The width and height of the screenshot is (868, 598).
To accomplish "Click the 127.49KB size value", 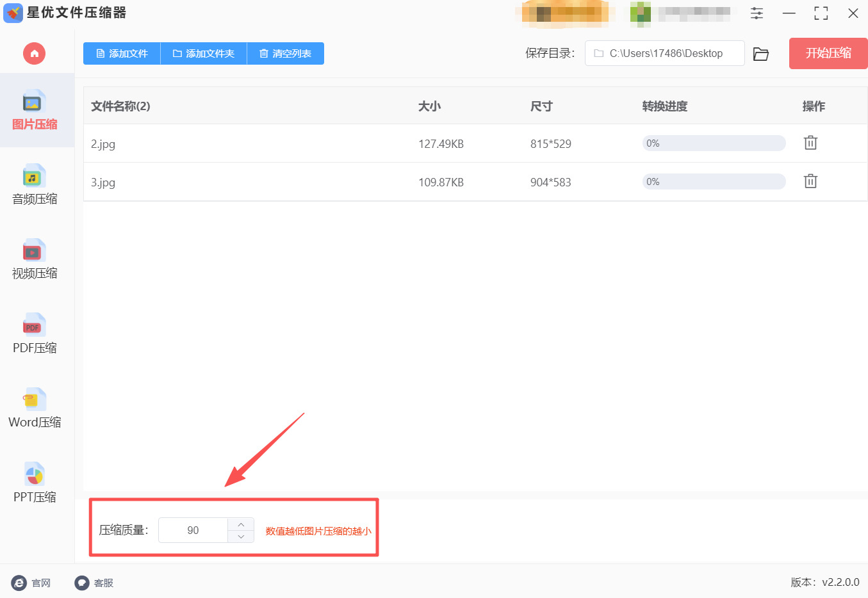I will 441,144.
